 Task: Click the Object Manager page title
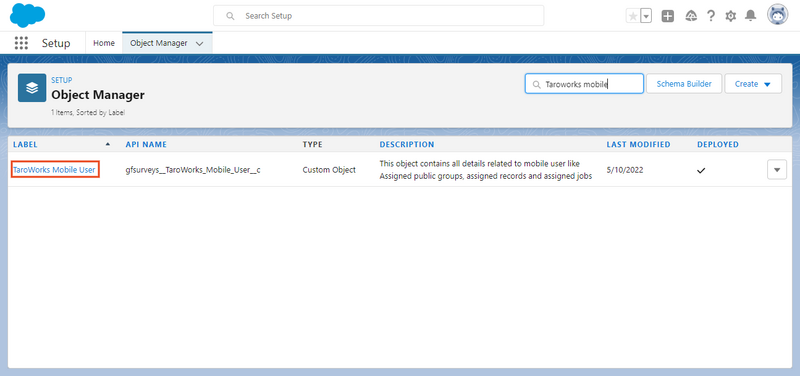[98, 95]
